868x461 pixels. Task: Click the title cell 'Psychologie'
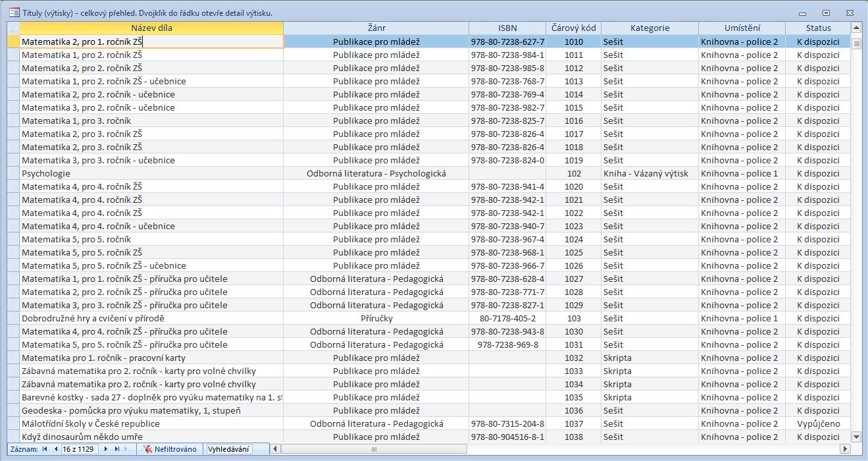click(151, 173)
